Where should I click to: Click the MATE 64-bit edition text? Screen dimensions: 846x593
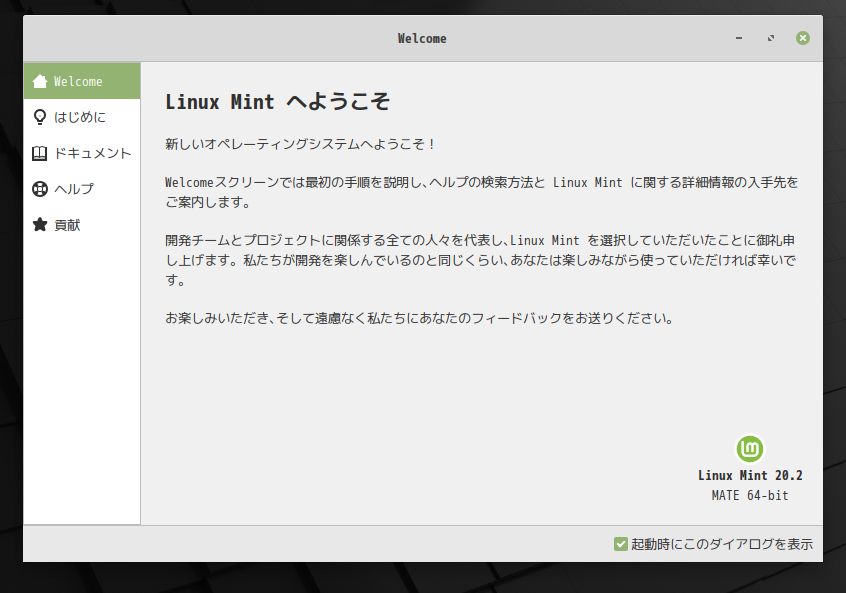click(750, 495)
